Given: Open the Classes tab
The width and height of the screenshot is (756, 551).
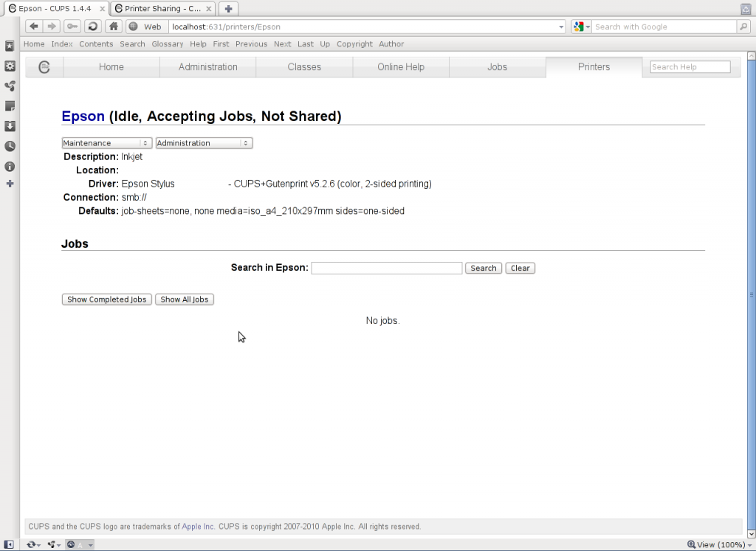Looking at the screenshot, I should tap(304, 67).
